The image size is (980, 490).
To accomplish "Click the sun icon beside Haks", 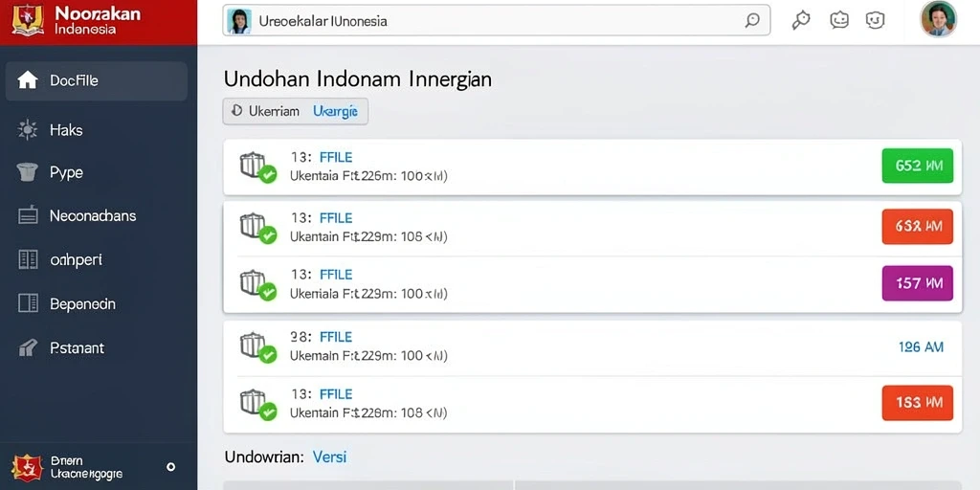I will pyautogui.click(x=28, y=130).
